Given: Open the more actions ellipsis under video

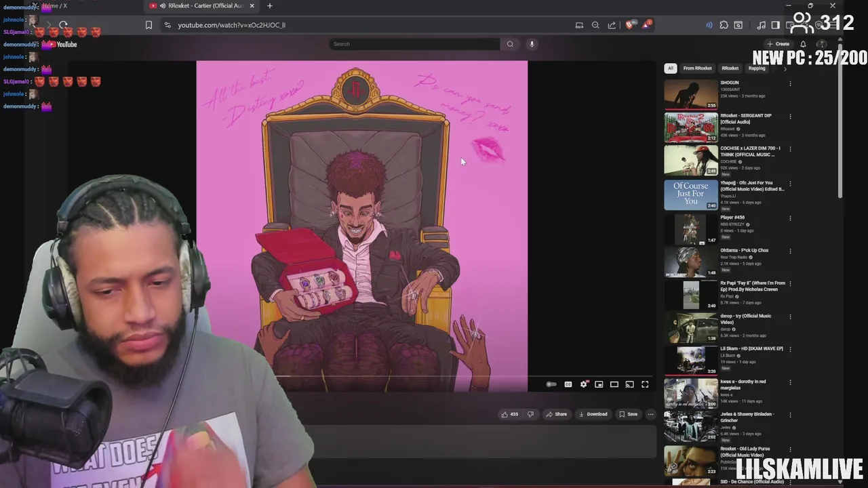Looking at the screenshot, I should coord(650,414).
